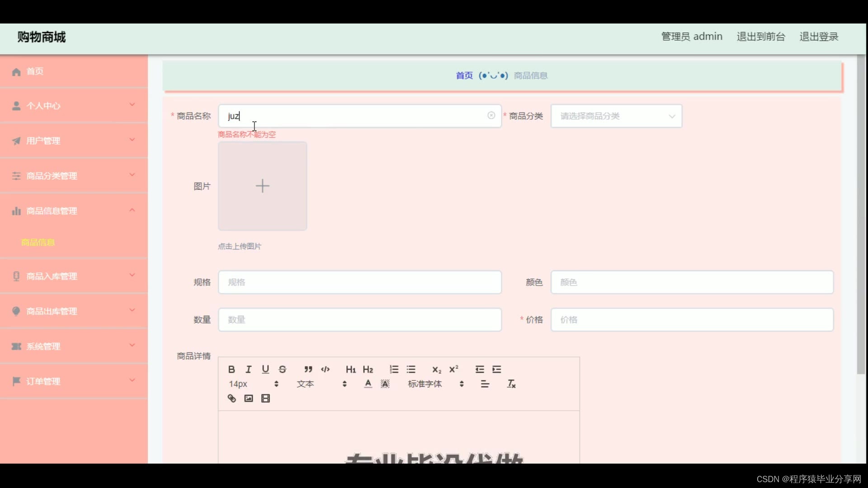
Task: Insert ordered list in editor
Action: pyautogui.click(x=394, y=369)
